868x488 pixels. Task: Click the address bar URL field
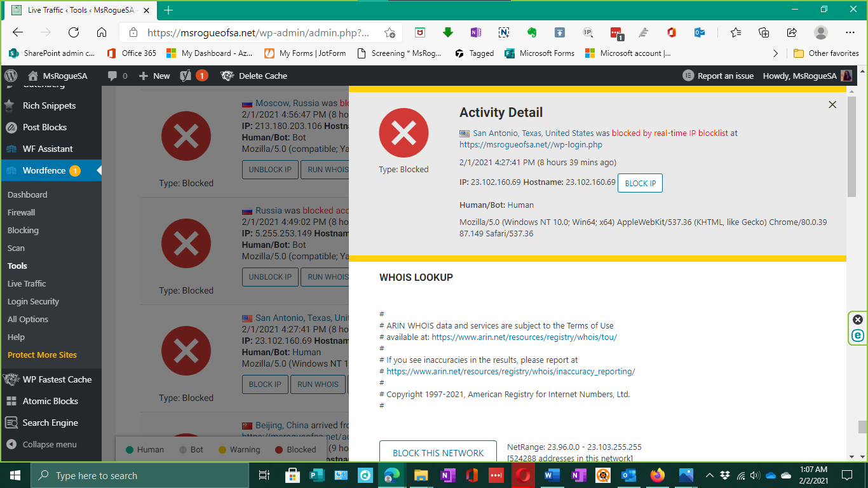(x=257, y=32)
